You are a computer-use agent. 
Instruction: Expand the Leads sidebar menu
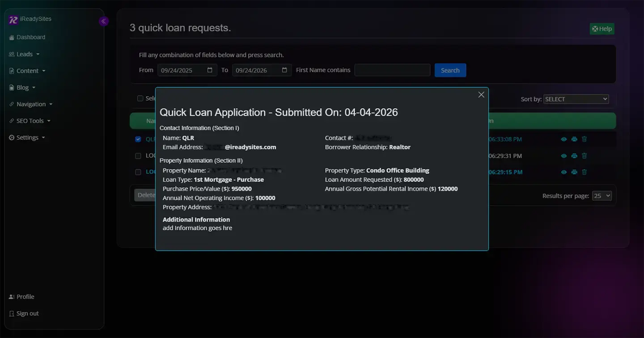click(x=25, y=54)
